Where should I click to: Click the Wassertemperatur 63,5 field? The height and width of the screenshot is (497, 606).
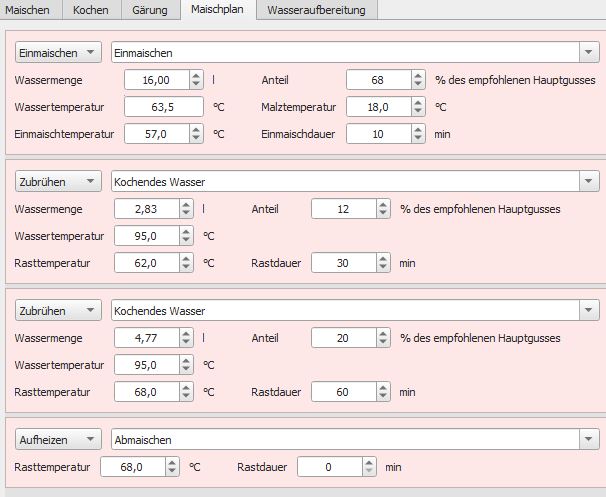point(164,107)
